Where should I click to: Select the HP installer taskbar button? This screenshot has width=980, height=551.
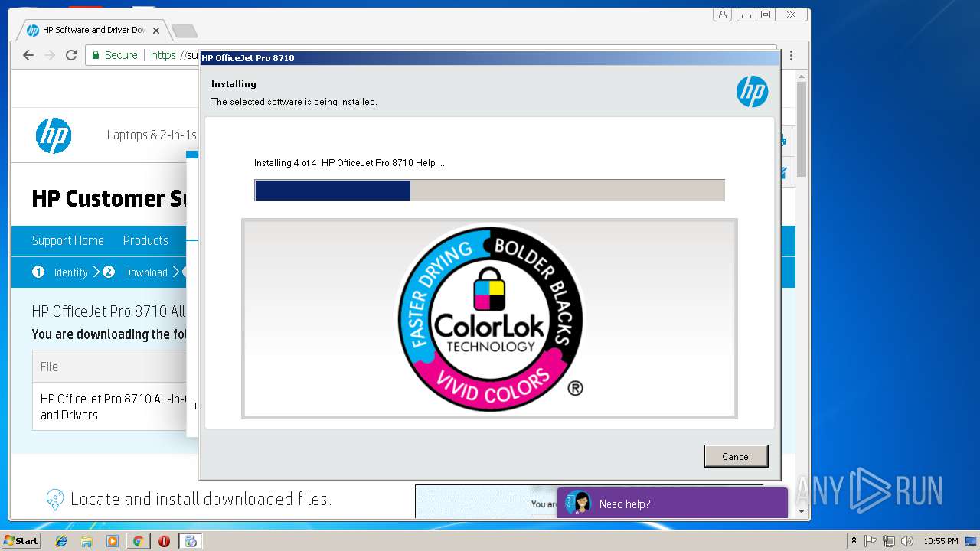pyautogui.click(x=190, y=541)
